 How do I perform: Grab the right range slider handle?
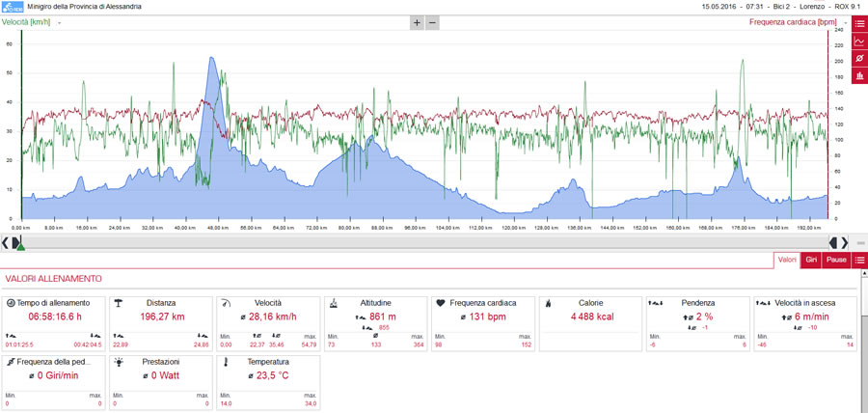point(833,242)
